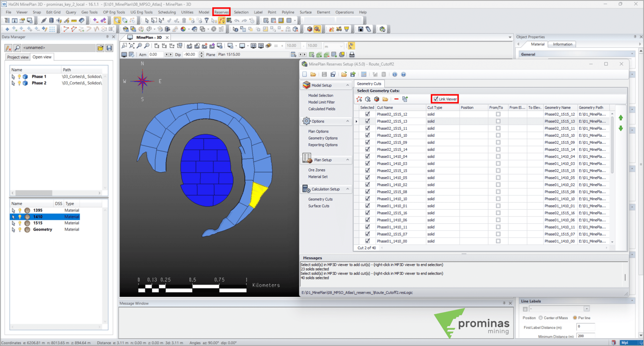The image size is (644, 346).
Task: Collapse the General properties section
Action: (632, 54)
